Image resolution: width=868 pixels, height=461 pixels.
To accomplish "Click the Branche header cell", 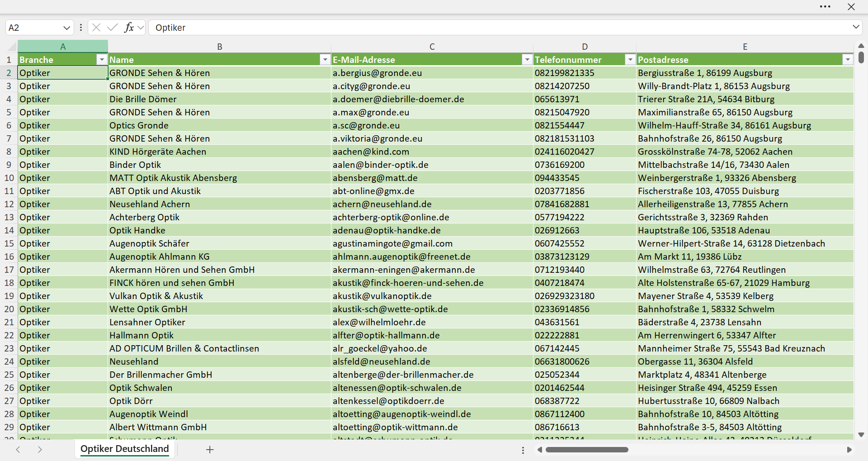I will pyautogui.click(x=63, y=60).
